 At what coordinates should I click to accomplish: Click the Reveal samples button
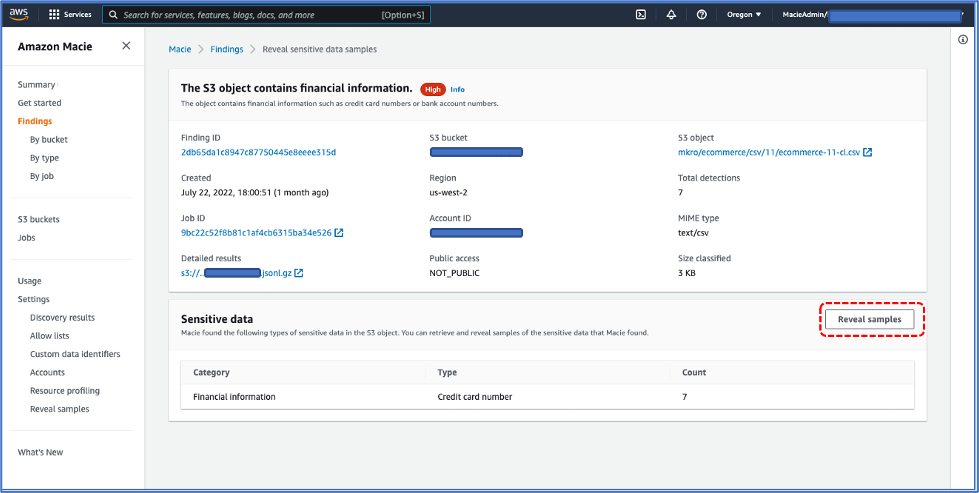click(869, 319)
